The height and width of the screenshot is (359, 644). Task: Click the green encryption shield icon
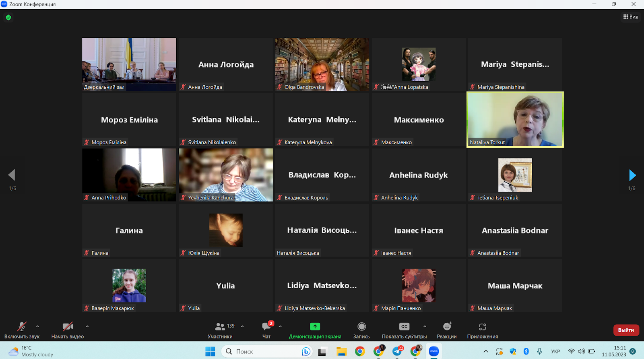[x=8, y=17]
